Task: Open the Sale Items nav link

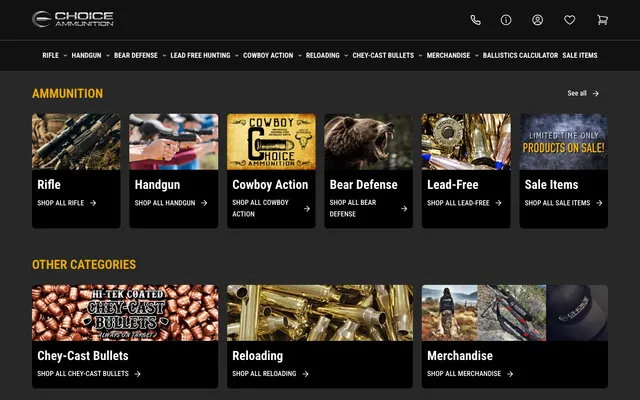Action: (x=580, y=55)
